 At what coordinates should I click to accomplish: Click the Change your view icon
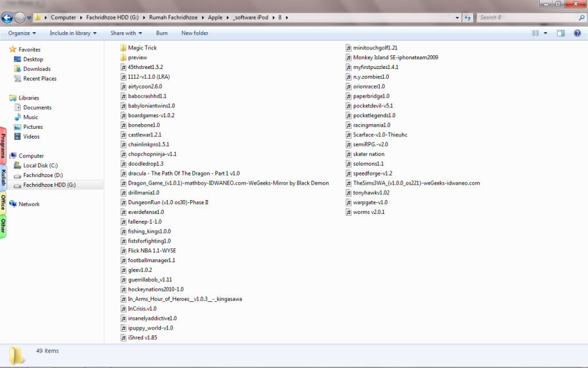pos(535,33)
